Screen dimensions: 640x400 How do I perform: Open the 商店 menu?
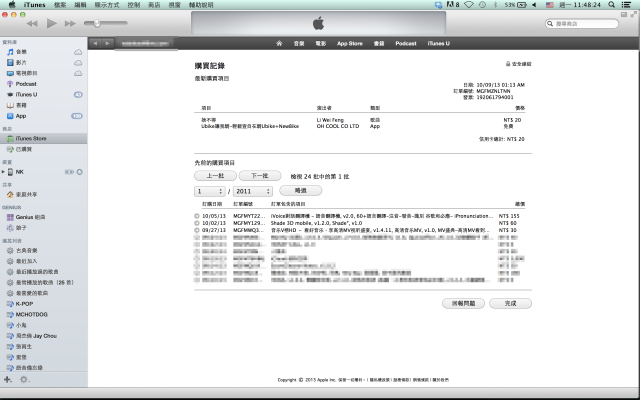tap(154, 5)
